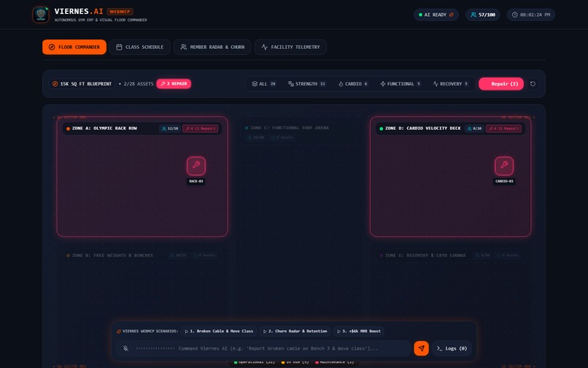Click the AI Ready status badge
The image size is (588, 368).
tap(436, 15)
